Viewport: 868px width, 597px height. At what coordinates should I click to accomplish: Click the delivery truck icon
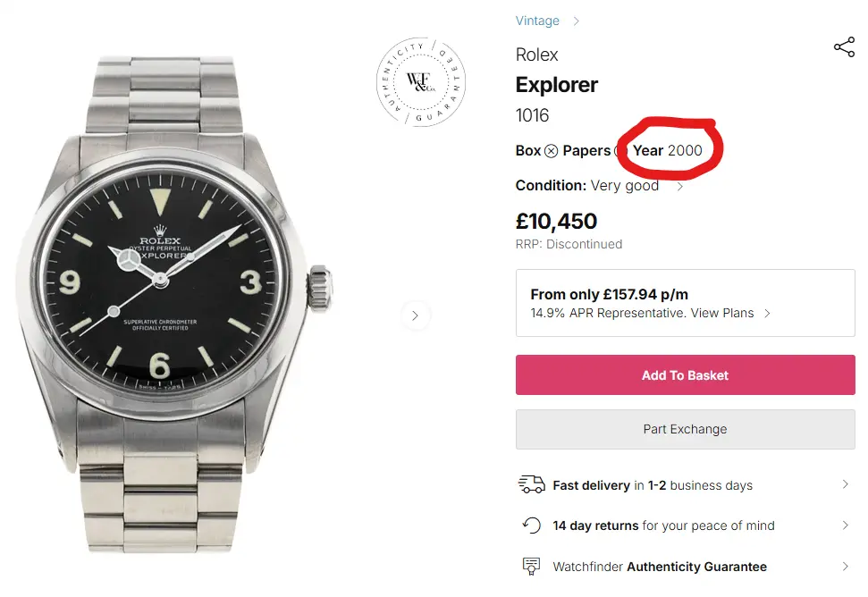tap(532, 484)
